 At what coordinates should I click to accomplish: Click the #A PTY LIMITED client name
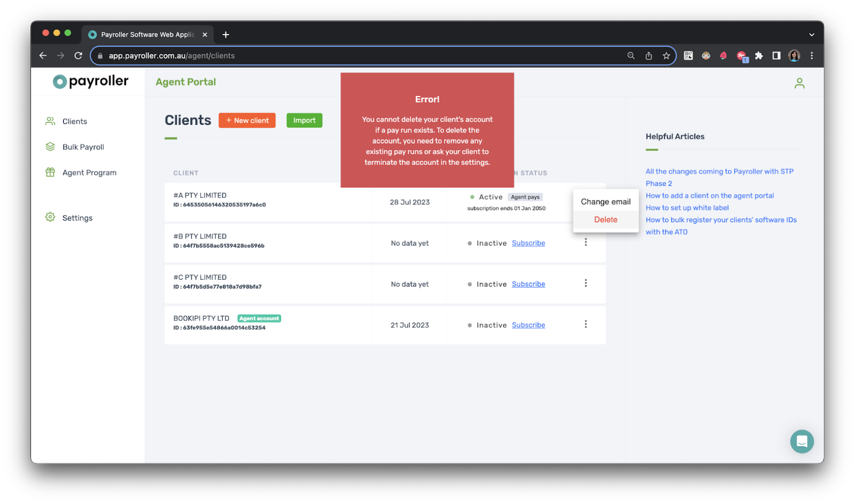pyautogui.click(x=200, y=195)
